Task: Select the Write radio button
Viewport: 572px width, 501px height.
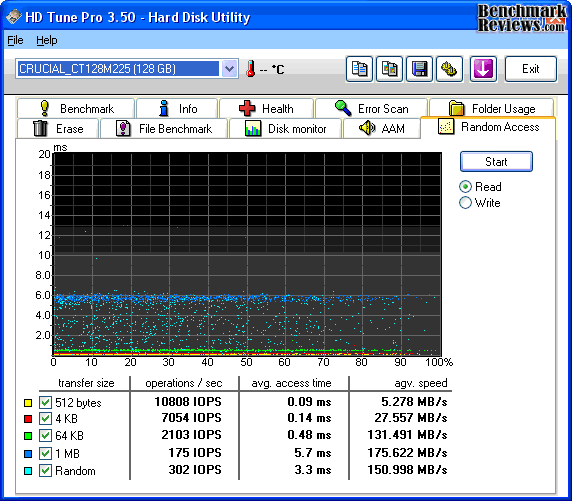Action: point(465,203)
